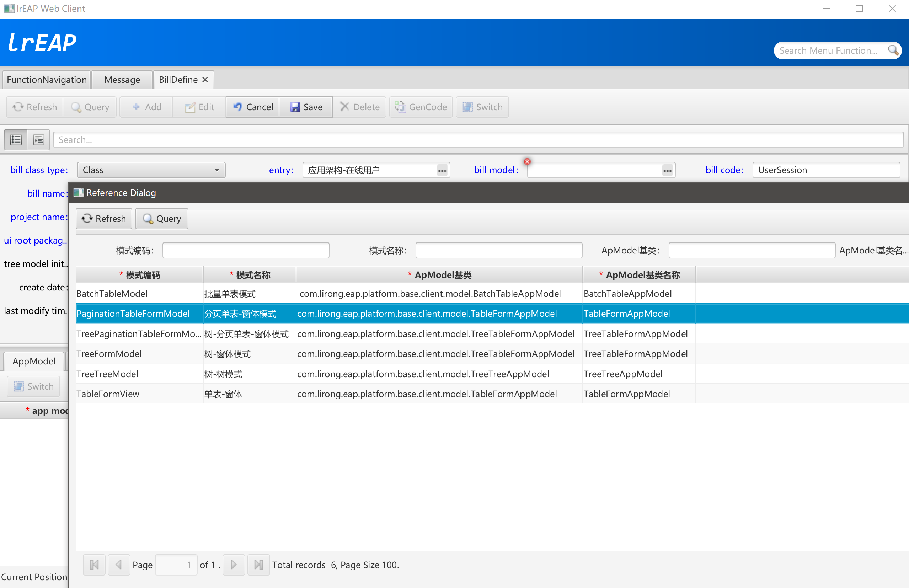Select the TreeTreeModel row

click(x=492, y=374)
